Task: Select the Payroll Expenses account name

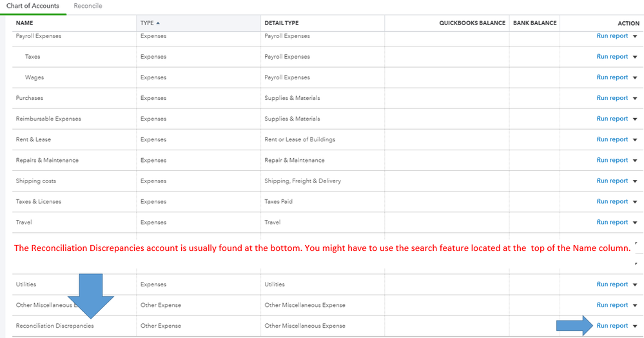Action: (39, 35)
